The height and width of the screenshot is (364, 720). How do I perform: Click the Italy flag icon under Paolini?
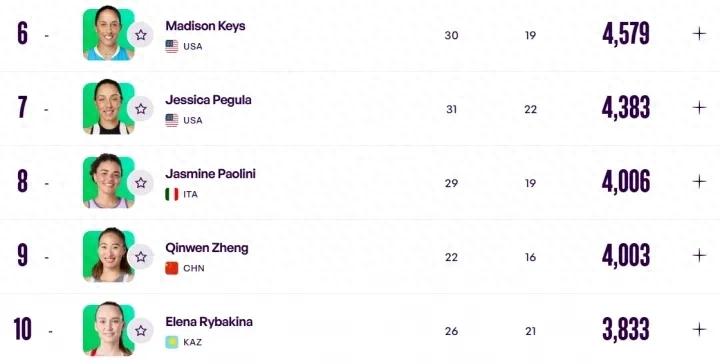click(172, 194)
